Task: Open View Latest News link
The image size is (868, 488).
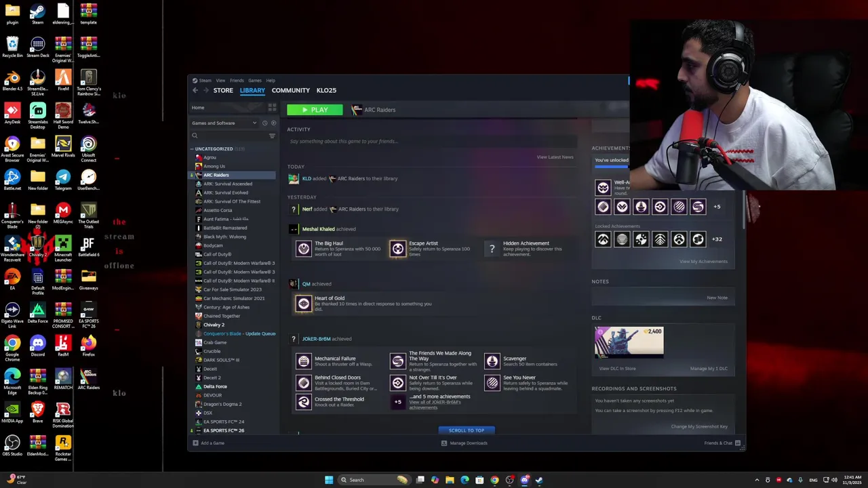Action: coord(555,157)
